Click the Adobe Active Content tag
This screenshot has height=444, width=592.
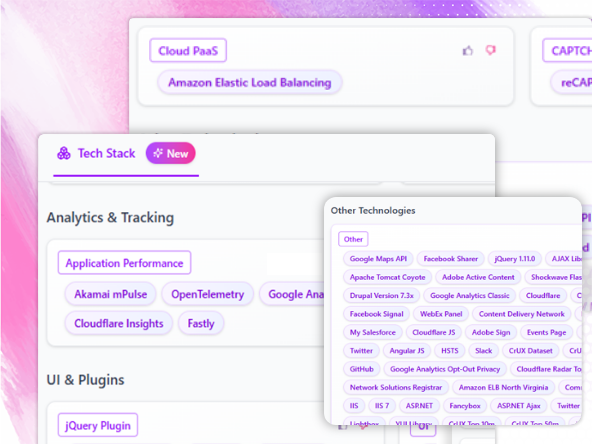pos(478,277)
